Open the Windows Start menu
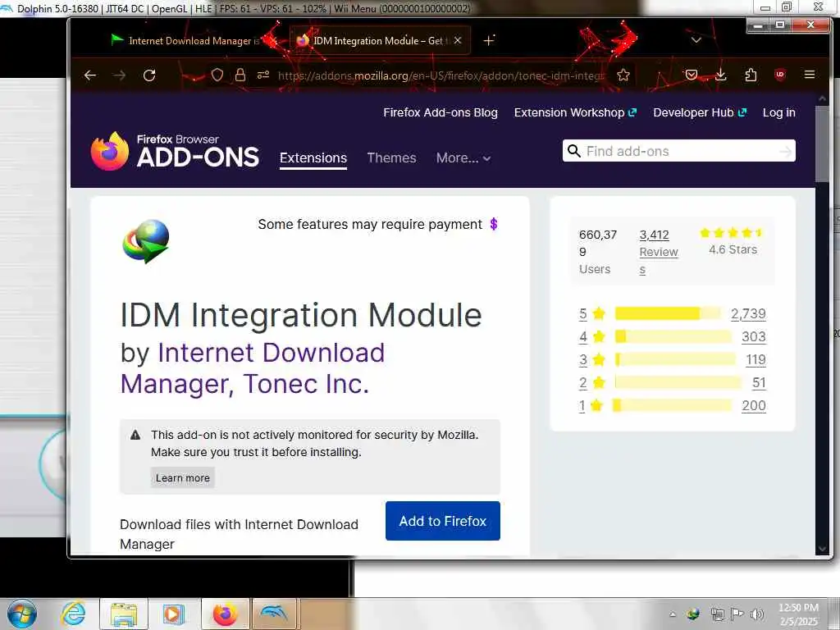 pyautogui.click(x=22, y=614)
